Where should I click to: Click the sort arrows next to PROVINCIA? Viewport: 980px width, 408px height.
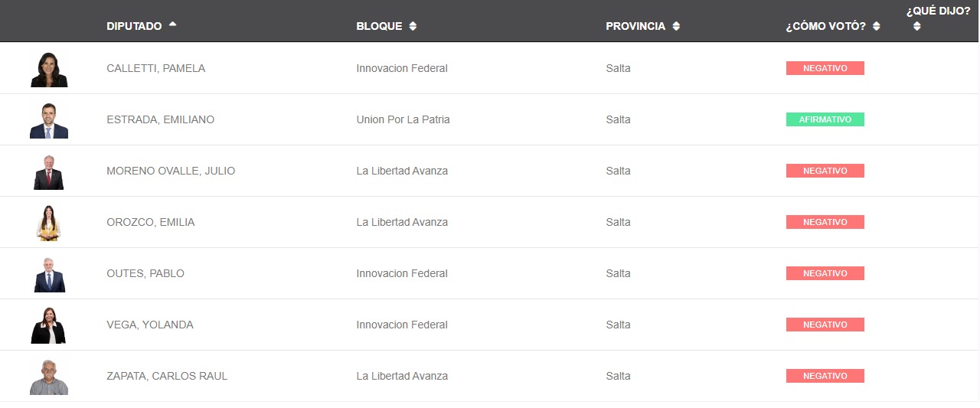[676, 26]
